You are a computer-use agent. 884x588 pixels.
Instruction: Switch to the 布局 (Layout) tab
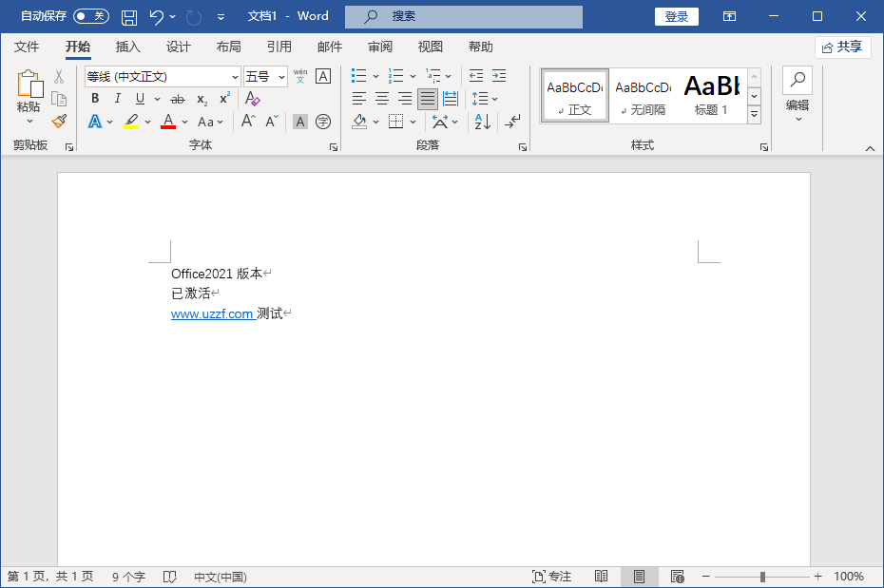pyautogui.click(x=228, y=47)
